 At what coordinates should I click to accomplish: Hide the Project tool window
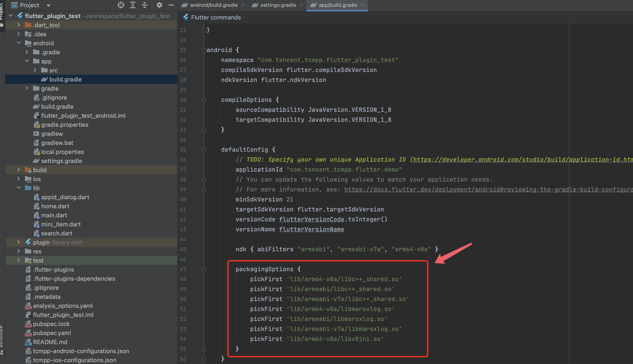point(171,5)
